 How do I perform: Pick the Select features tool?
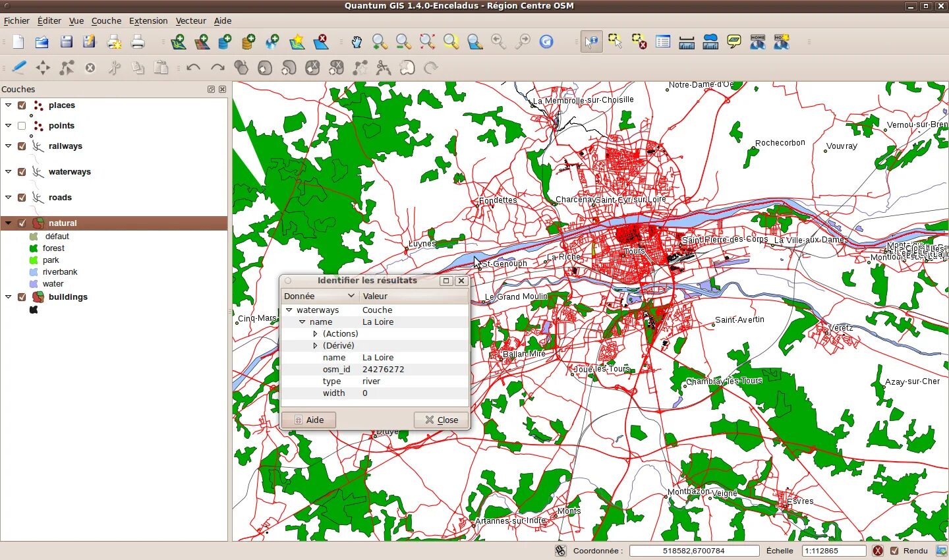pos(616,42)
